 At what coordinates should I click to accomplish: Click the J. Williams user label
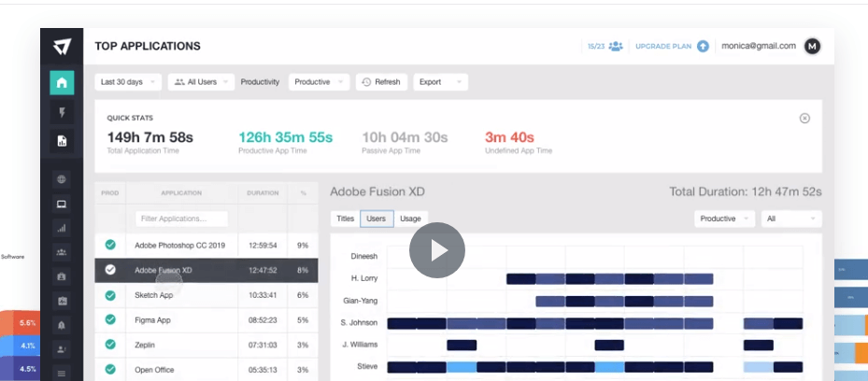point(360,345)
